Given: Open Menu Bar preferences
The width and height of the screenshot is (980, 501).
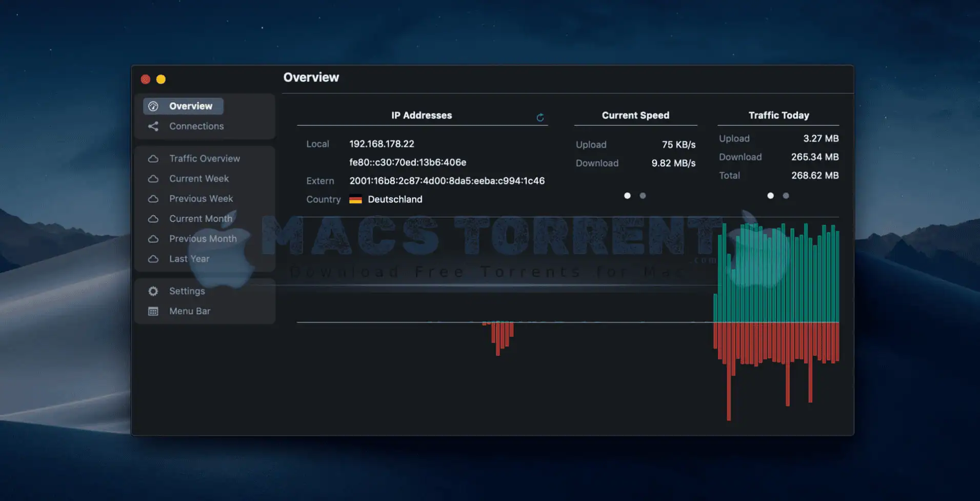Looking at the screenshot, I should tap(190, 311).
